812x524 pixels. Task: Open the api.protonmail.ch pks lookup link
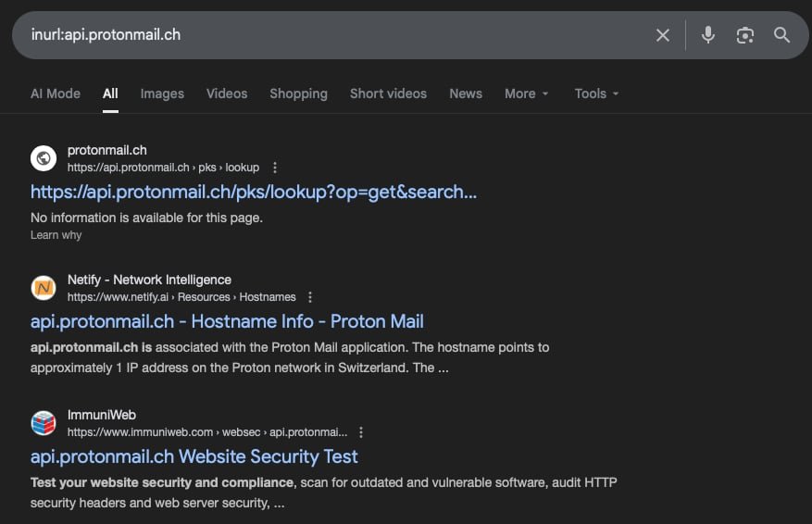coord(254,192)
